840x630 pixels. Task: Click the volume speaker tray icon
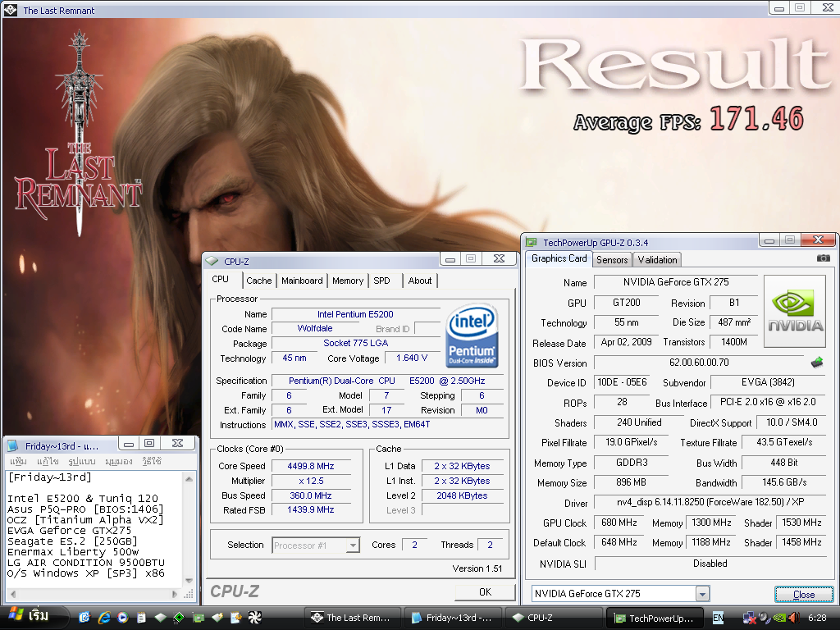point(795,618)
